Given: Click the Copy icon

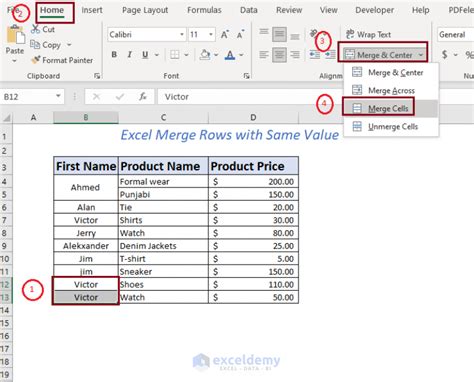Looking at the screenshot, I should [35, 45].
